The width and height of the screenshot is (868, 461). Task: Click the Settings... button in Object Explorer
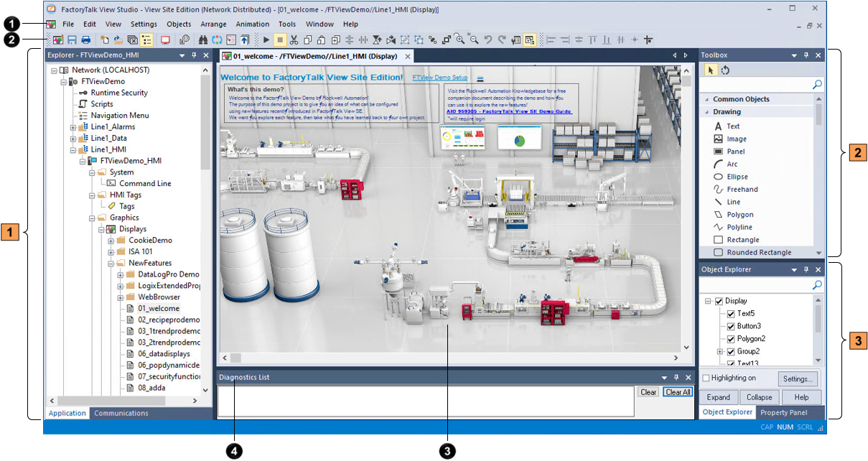pyautogui.click(x=798, y=378)
